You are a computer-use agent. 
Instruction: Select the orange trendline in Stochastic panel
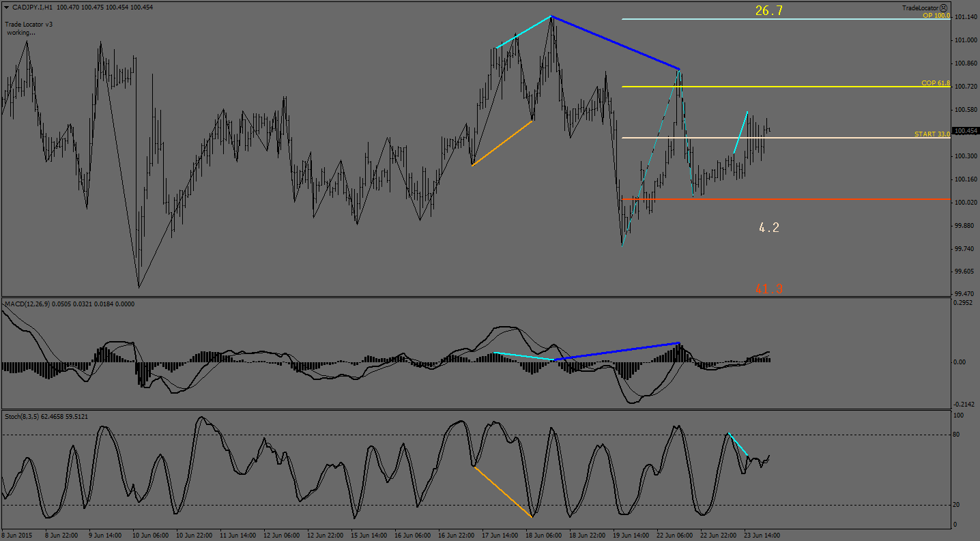pyautogui.click(x=502, y=492)
